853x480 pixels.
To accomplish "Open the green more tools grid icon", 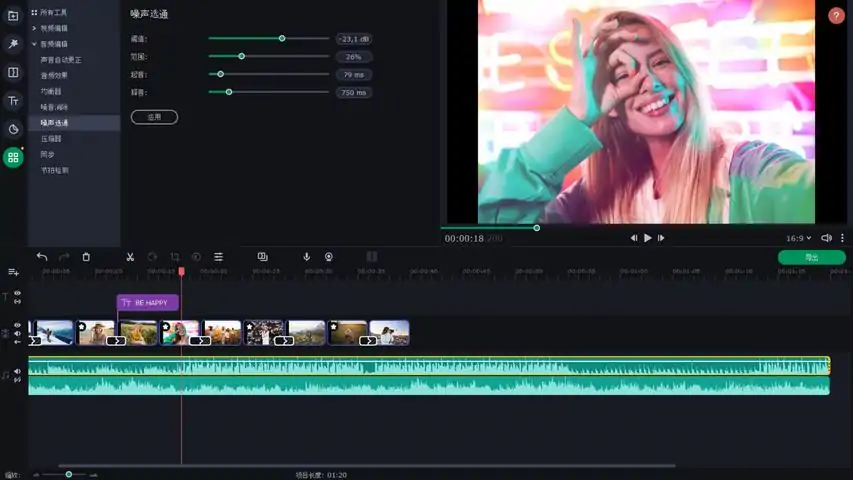I will point(13,158).
